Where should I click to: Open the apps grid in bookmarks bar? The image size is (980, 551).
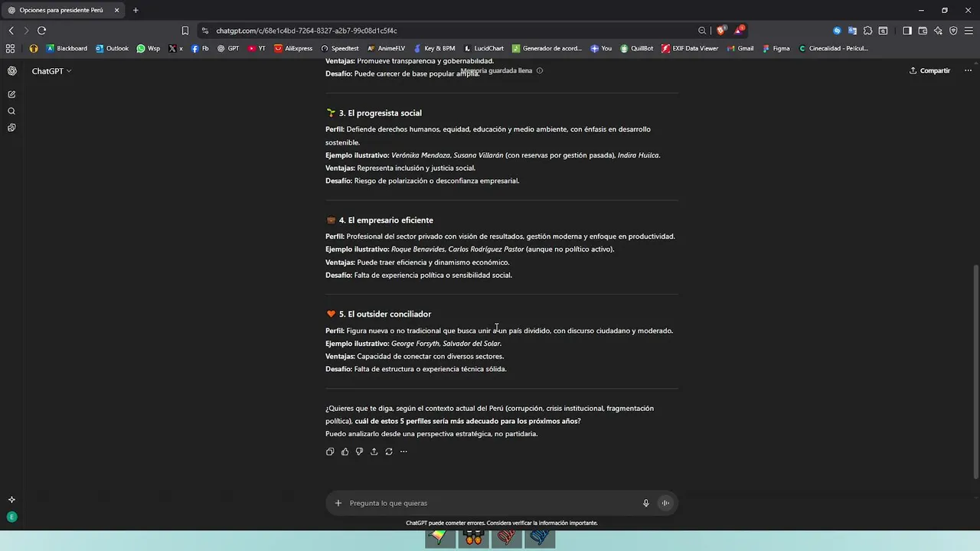[10, 48]
